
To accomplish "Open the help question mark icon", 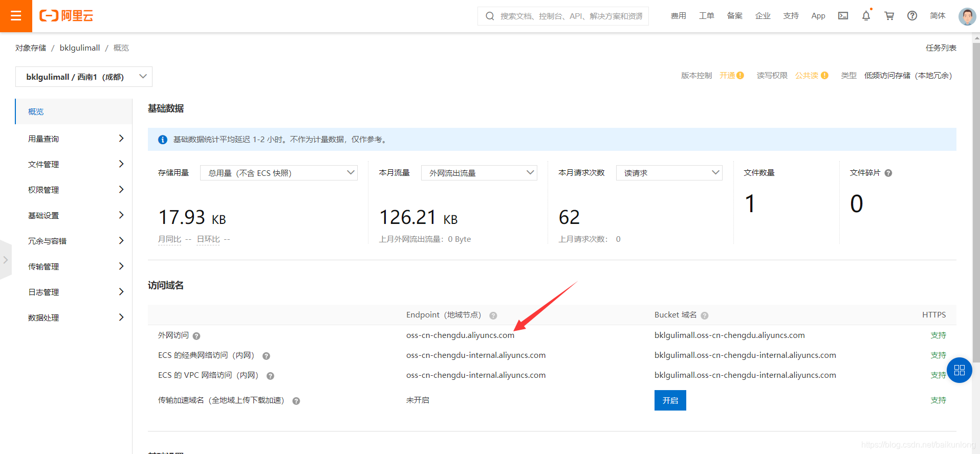I will 912,16.
